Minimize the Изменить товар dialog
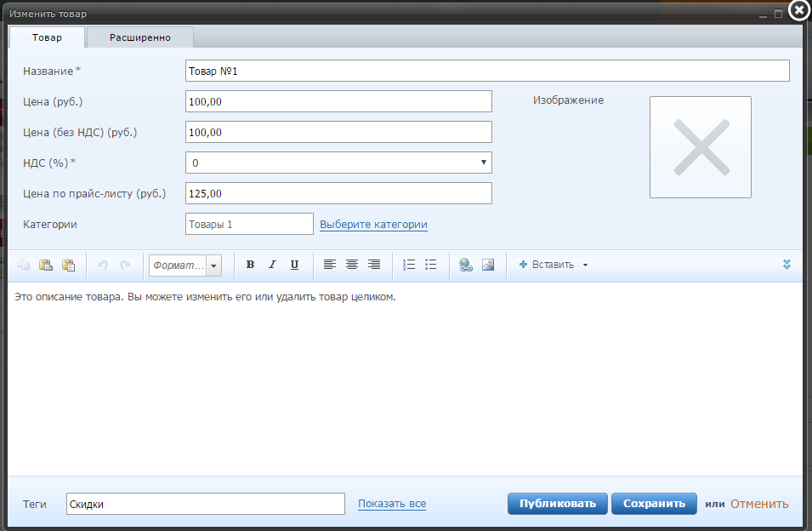812x531 pixels. click(x=763, y=15)
